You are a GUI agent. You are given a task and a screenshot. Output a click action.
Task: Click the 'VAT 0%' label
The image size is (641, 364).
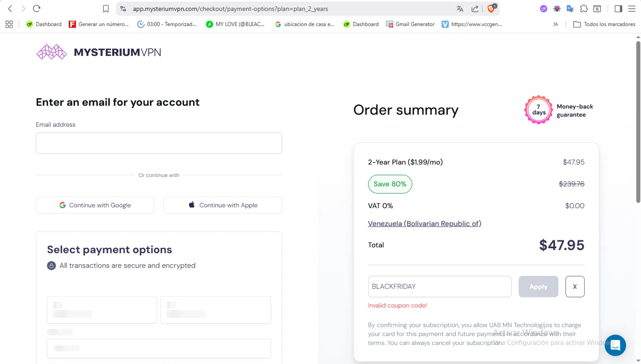coord(380,206)
